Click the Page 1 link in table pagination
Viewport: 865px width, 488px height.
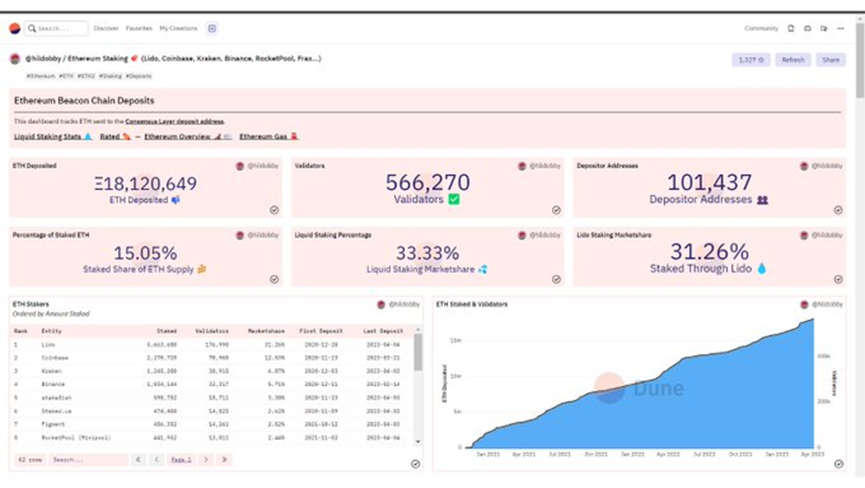click(181, 460)
